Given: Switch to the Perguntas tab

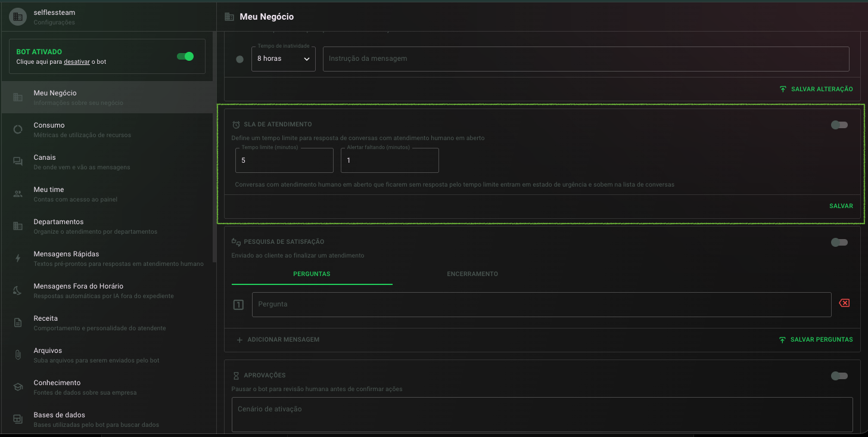Looking at the screenshot, I should [312, 274].
